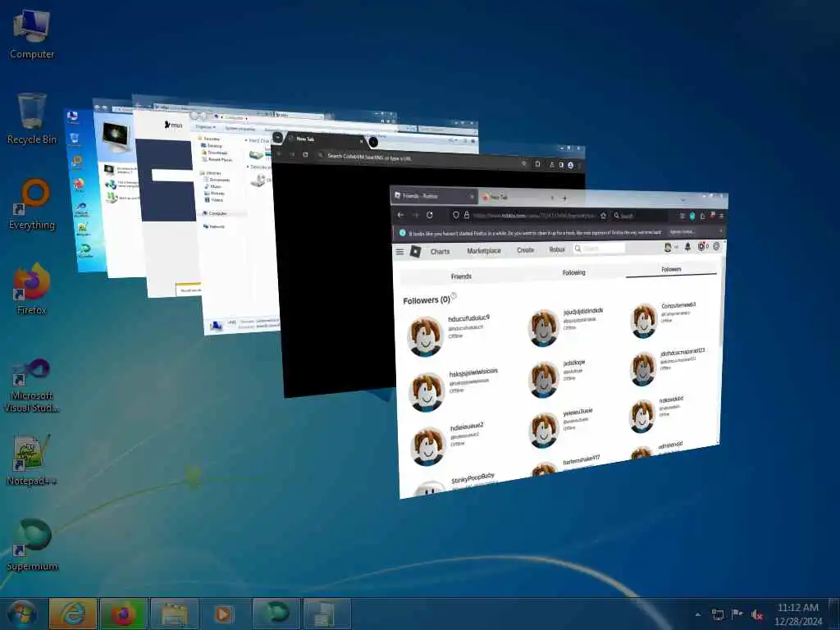Select the New Tab tab in Supermium window
Viewport: 840px width, 630px height.
click(325, 139)
